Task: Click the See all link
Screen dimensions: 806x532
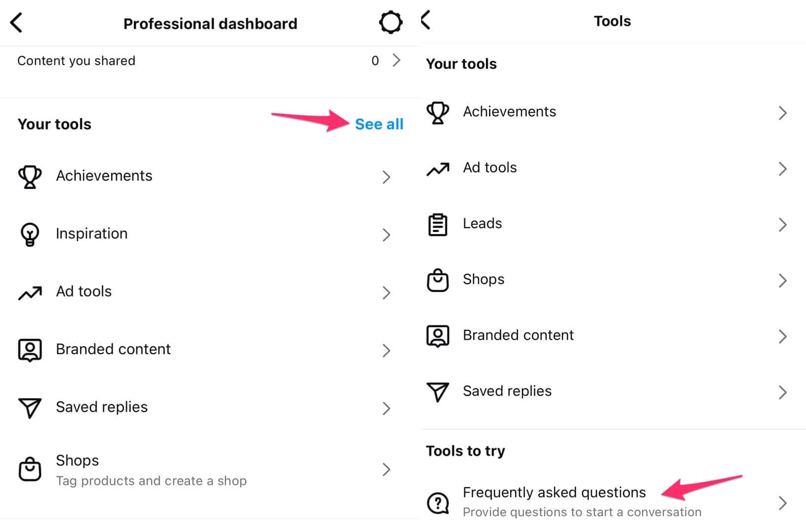Action: point(379,124)
